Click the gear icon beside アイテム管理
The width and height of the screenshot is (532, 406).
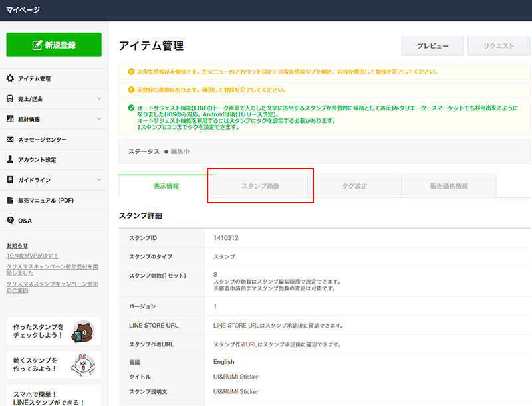(10, 79)
